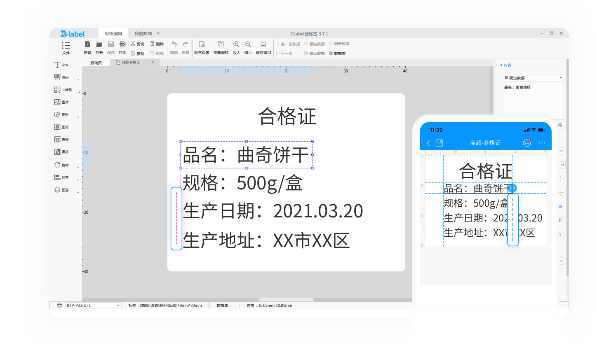
Task: Switch to the 标签编辑 tab
Action: tap(113, 34)
